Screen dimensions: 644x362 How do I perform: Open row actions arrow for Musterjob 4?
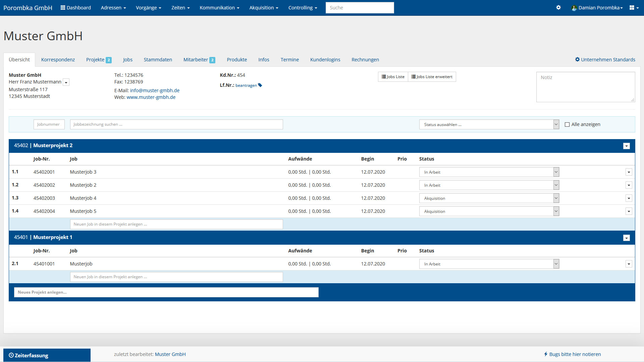pos(629,198)
